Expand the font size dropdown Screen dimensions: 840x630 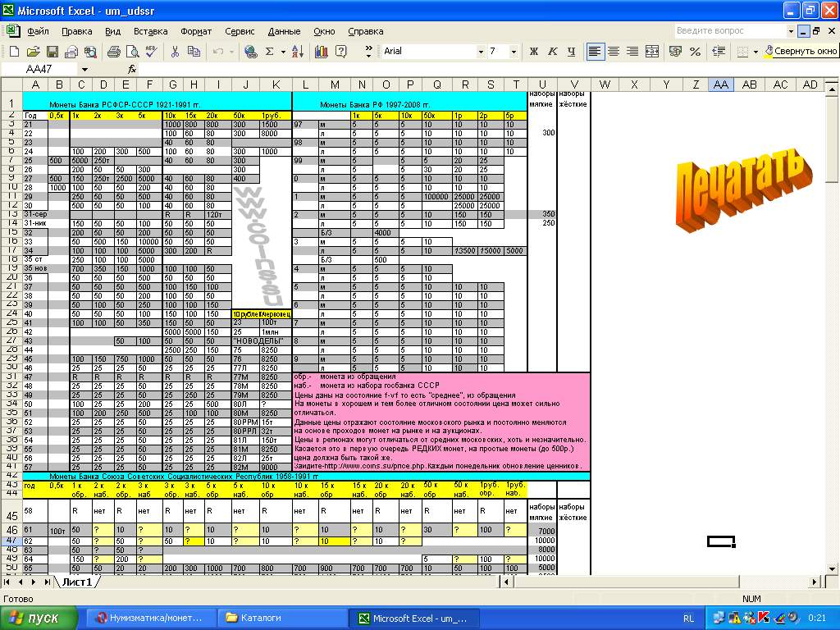point(514,51)
